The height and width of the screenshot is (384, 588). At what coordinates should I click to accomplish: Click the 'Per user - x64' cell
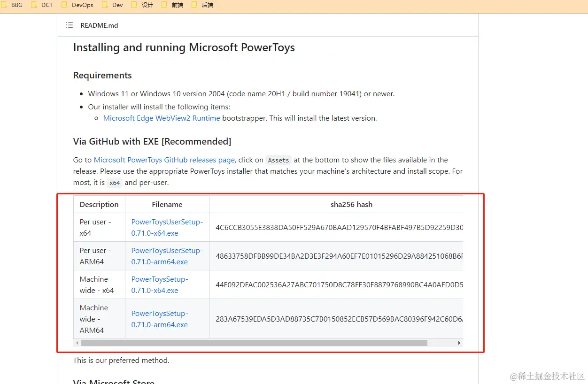coord(99,227)
